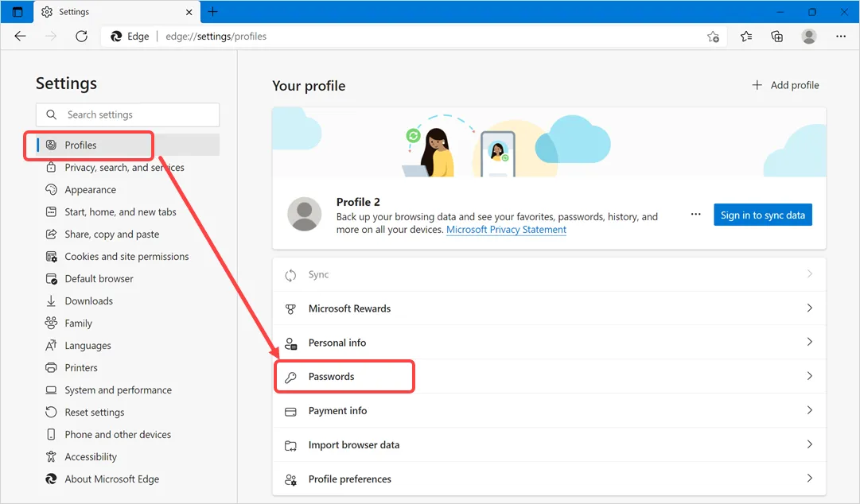Click the profile avatar in toolbar
This screenshot has width=860, height=504.
click(809, 37)
